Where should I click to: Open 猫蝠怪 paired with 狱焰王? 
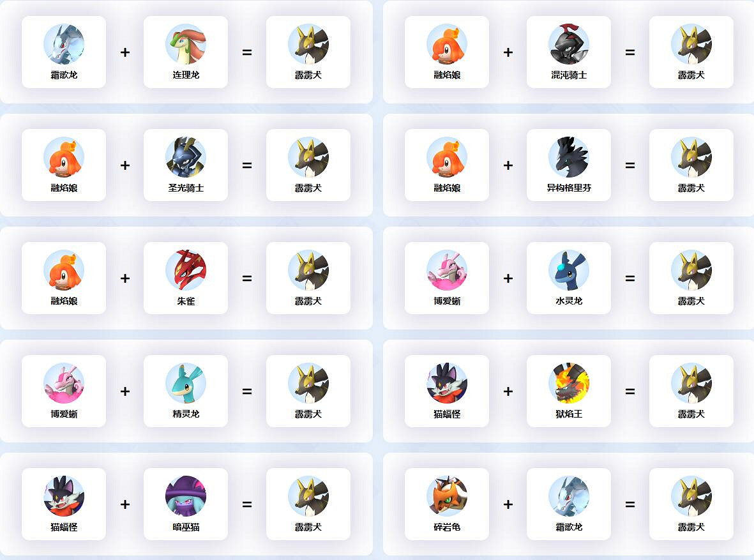[447, 391]
